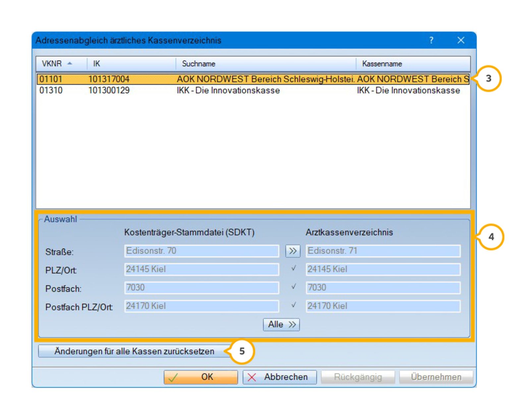Click the Kassenname column header

[413, 64]
